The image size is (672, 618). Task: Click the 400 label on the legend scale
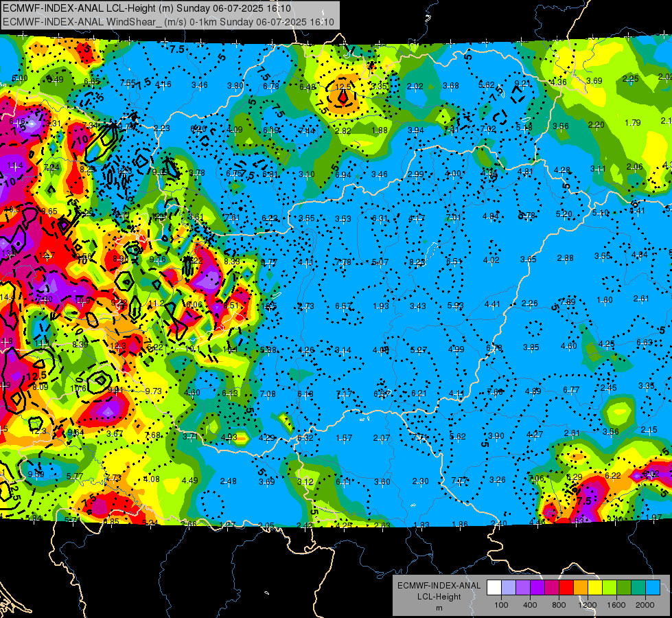(530, 605)
